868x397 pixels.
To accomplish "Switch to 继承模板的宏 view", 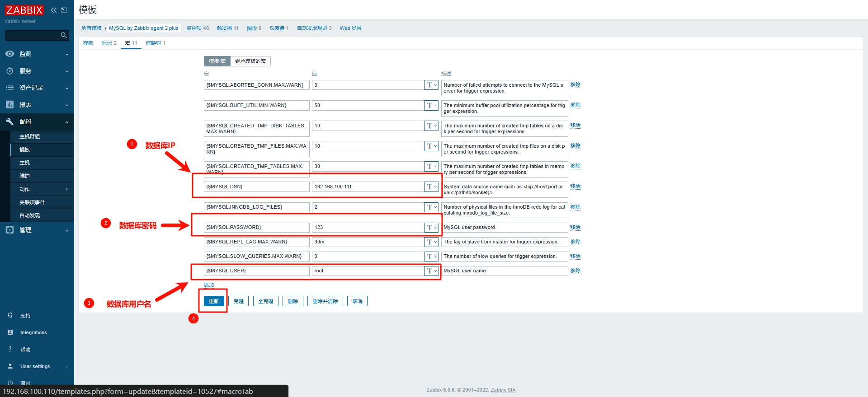I will tap(250, 61).
